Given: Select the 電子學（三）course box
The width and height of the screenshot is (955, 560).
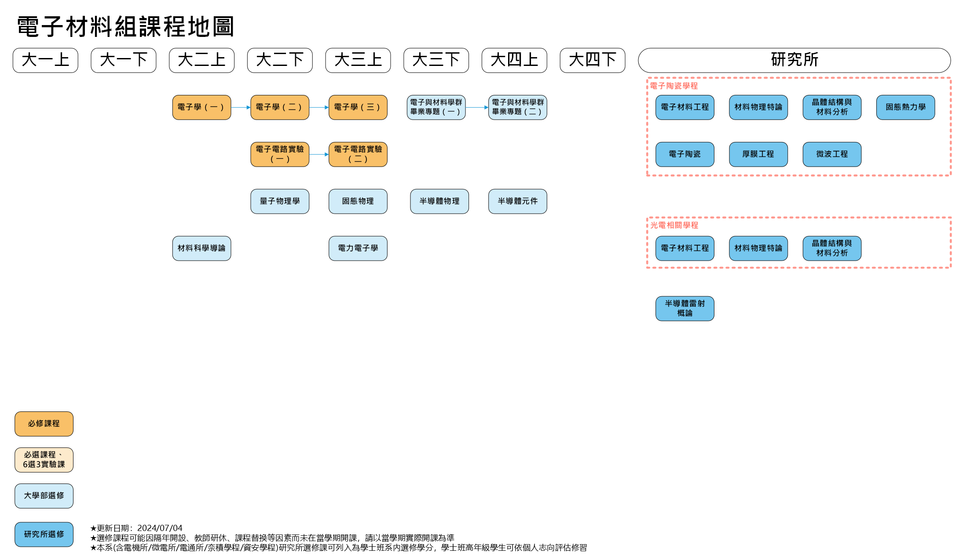Looking at the screenshot, I should [x=358, y=107].
